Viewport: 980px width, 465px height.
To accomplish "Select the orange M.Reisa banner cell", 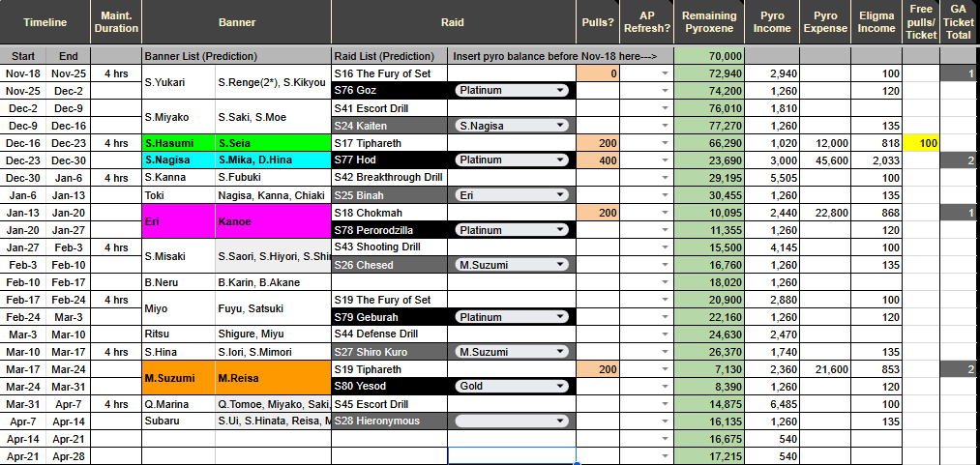I will [x=273, y=378].
